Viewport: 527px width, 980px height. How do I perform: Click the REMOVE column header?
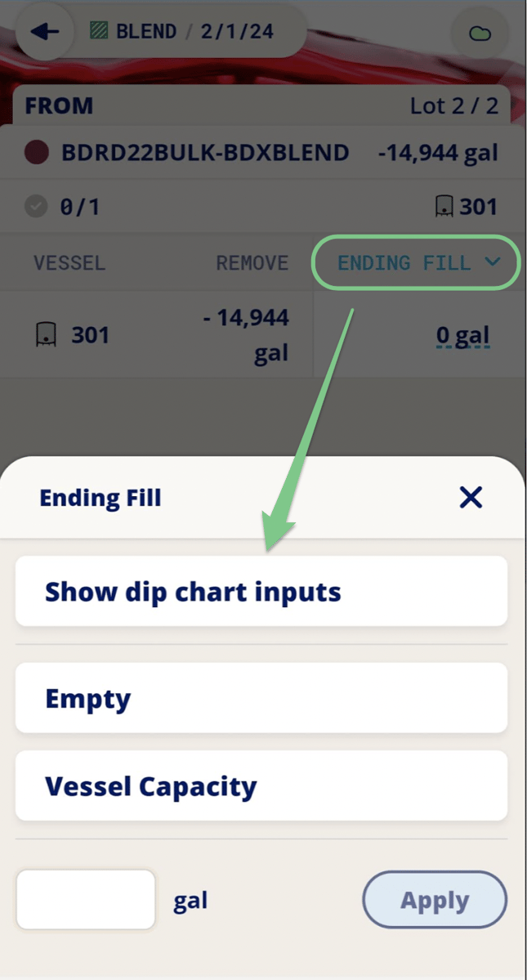click(x=251, y=263)
